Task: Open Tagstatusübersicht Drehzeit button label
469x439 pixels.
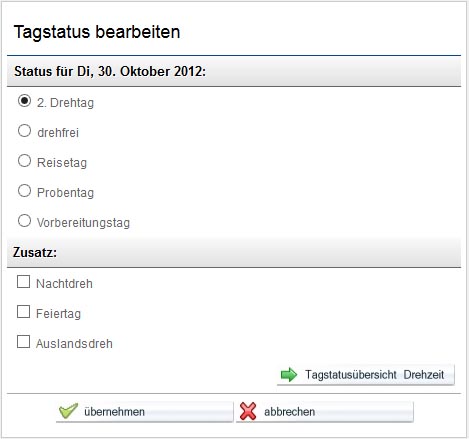Action: [x=374, y=375]
